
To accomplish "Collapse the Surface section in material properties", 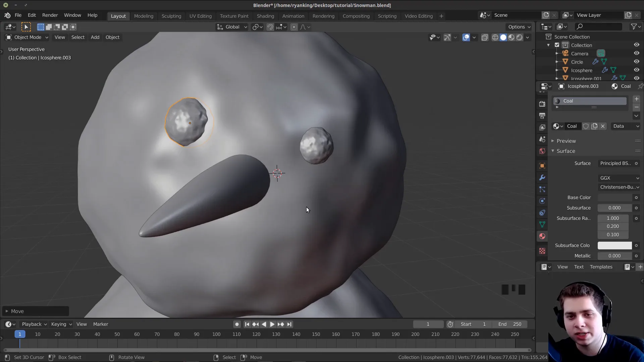I will [553, 151].
